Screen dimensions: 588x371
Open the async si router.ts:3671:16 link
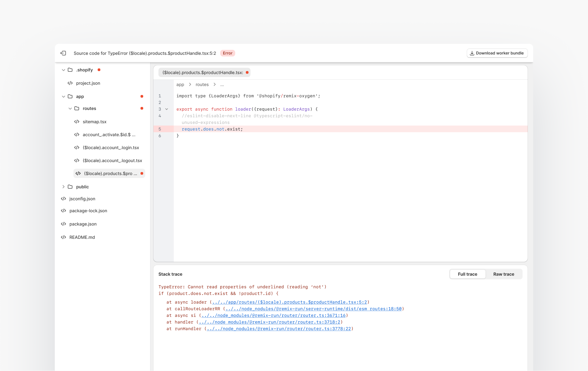point(273,316)
